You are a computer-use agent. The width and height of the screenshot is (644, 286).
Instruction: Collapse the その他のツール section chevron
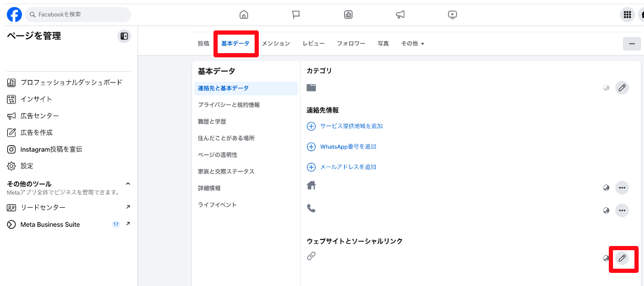click(128, 183)
